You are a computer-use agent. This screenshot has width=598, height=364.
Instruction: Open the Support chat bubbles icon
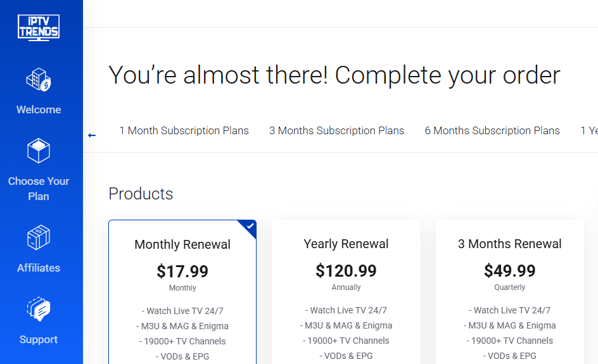39,309
